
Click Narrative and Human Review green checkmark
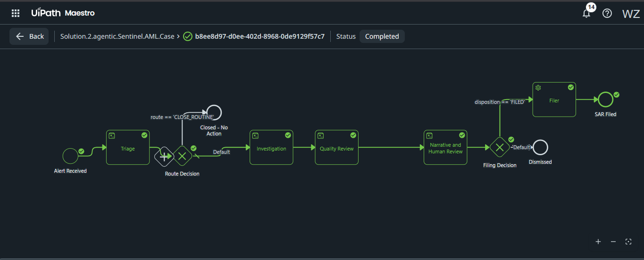[462, 135]
